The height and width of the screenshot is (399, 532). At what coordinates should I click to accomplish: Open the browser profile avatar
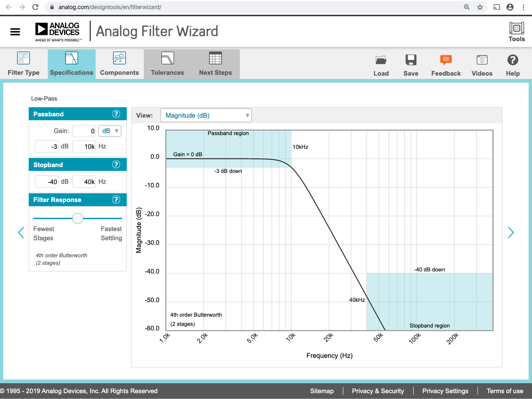click(510, 7)
